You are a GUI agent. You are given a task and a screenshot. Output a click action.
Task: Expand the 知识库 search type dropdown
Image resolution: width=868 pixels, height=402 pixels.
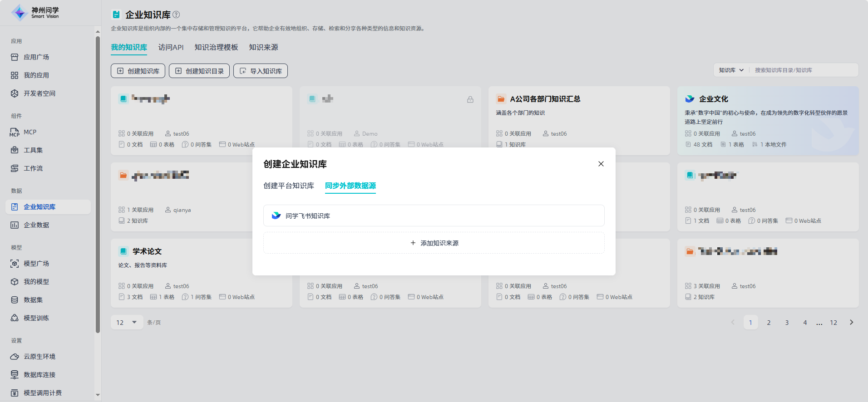(731, 70)
